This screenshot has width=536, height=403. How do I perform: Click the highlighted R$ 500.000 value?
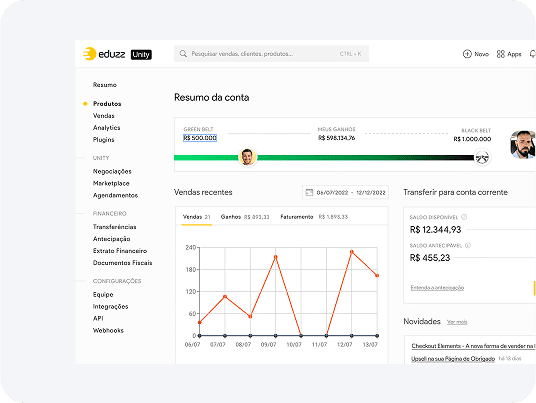point(200,138)
